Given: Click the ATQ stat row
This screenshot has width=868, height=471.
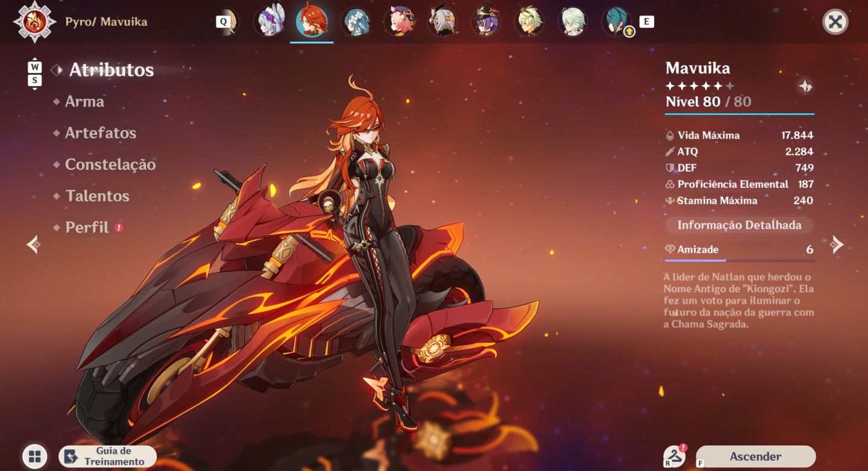Looking at the screenshot, I should (x=740, y=152).
